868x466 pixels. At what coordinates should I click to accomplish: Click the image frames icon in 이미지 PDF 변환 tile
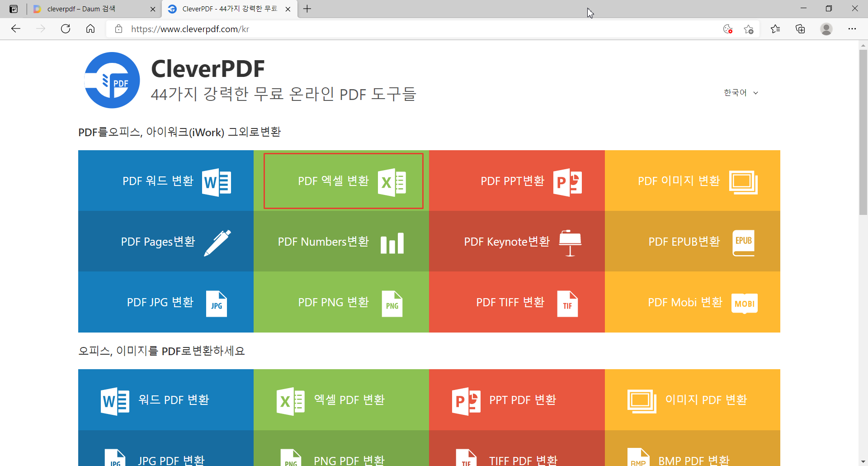pyautogui.click(x=642, y=401)
